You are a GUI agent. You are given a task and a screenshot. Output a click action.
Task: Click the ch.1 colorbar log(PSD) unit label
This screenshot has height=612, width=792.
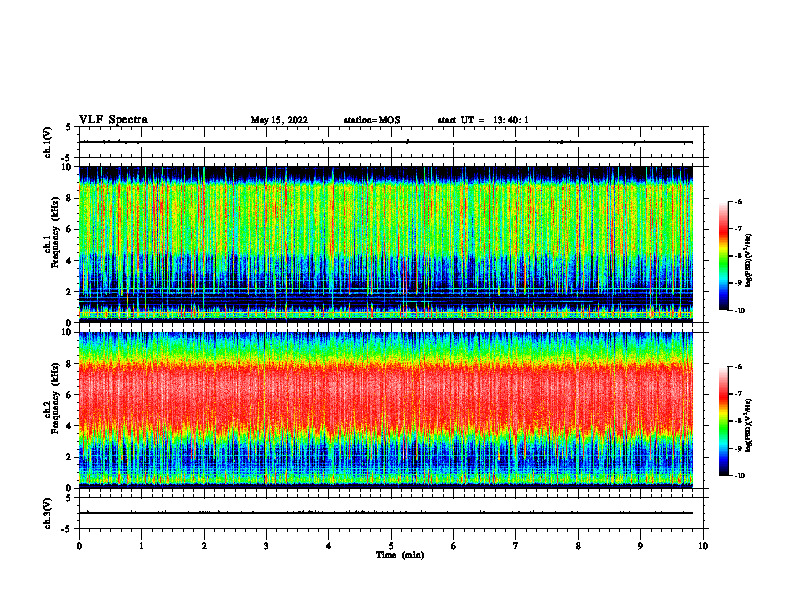click(x=749, y=261)
